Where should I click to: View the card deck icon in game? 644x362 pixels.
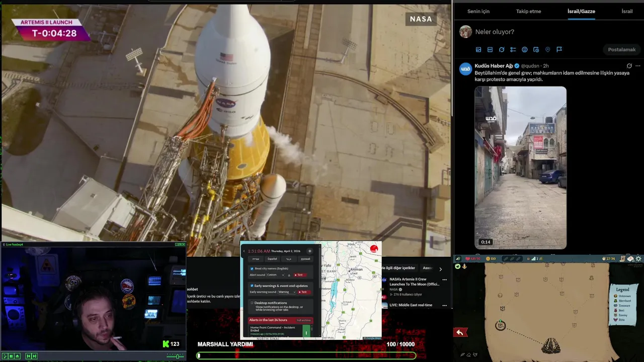(630, 259)
